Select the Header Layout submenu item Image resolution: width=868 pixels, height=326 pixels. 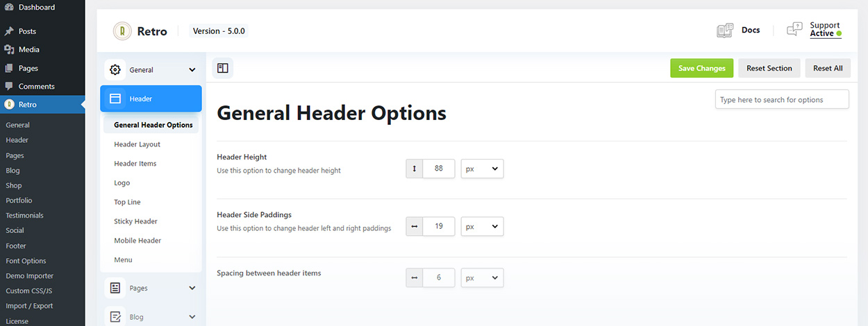point(137,144)
